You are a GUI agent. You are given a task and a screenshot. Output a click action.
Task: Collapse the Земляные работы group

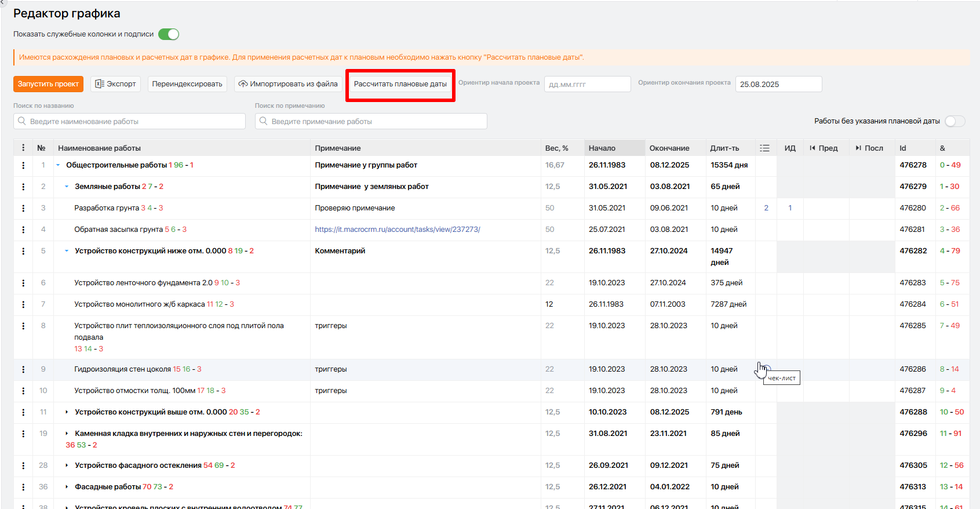tap(67, 187)
